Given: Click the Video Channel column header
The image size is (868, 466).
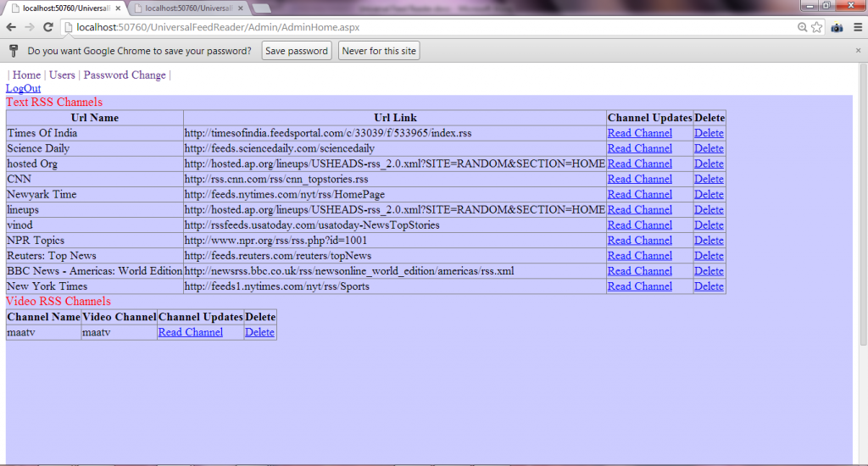Looking at the screenshot, I should point(119,317).
